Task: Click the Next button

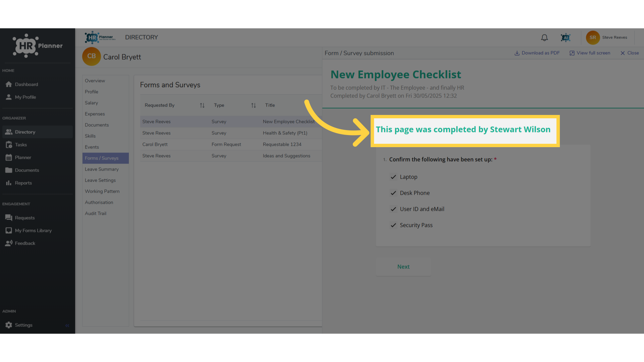Action: point(403,266)
